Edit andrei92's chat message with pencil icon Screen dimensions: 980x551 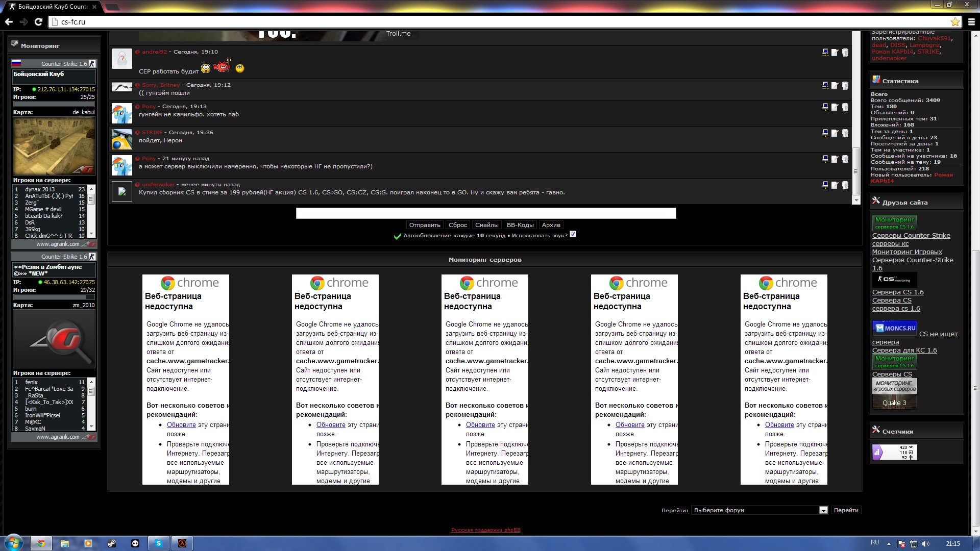pyautogui.click(x=835, y=53)
